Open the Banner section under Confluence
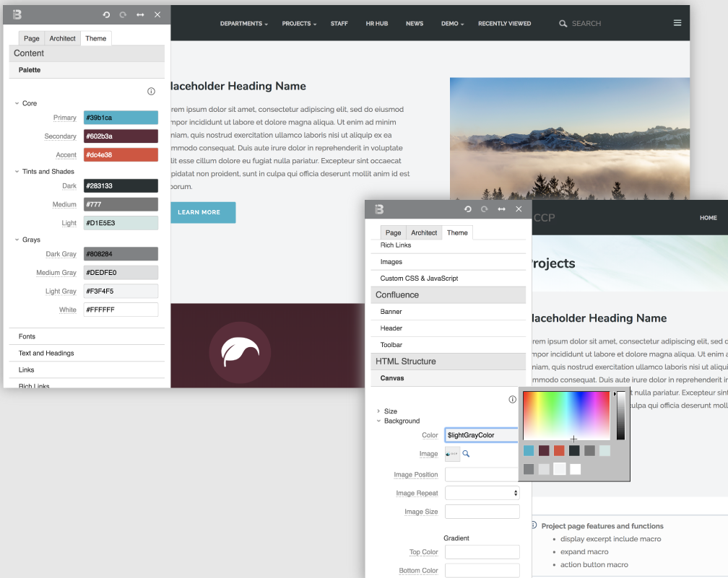This screenshot has width=728, height=578. 448,312
